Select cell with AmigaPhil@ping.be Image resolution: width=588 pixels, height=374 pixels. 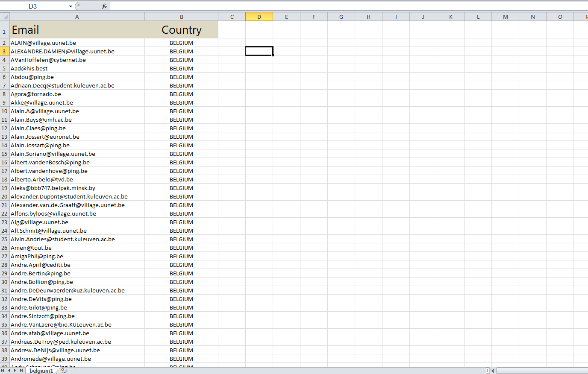coord(77,256)
